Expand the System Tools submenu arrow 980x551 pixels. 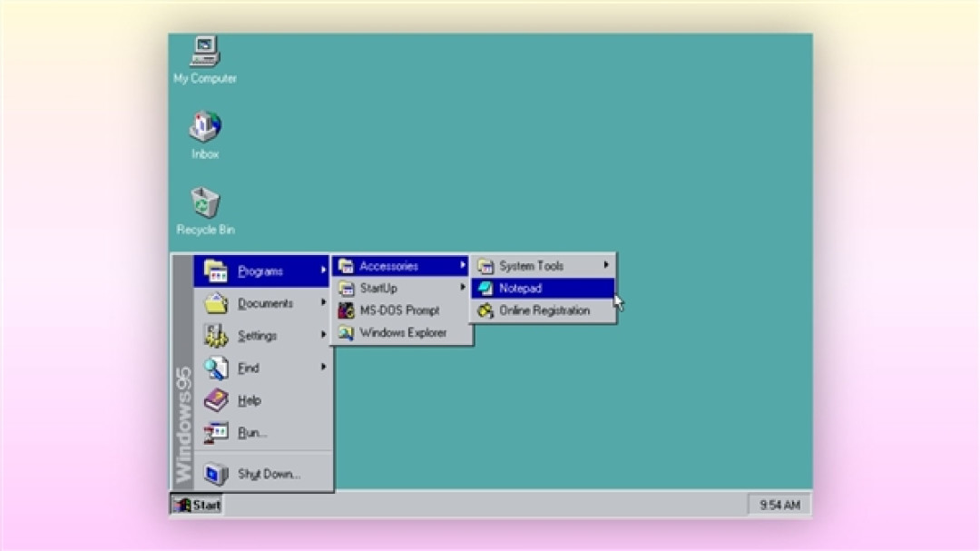pyautogui.click(x=605, y=265)
